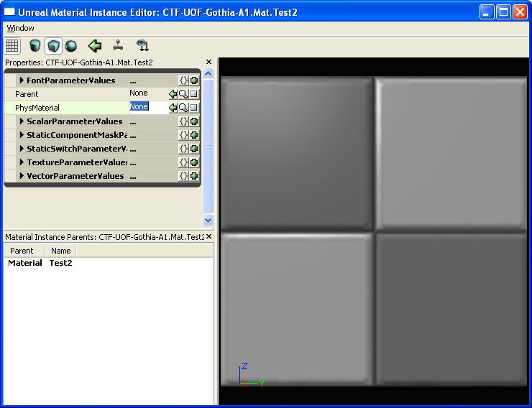Expand VectorParameterValues property group
Image resolution: width=532 pixels, height=408 pixels.
point(22,176)
